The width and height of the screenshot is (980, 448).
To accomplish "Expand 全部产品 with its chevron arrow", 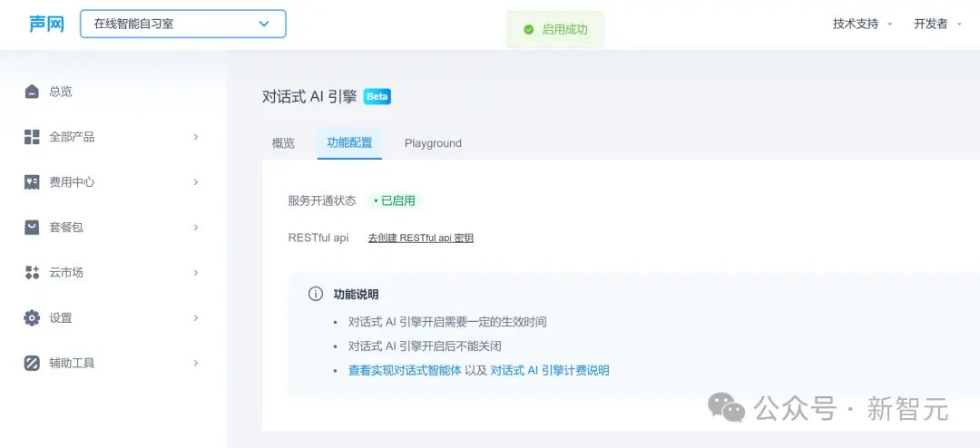I will (x=196, y=137).
